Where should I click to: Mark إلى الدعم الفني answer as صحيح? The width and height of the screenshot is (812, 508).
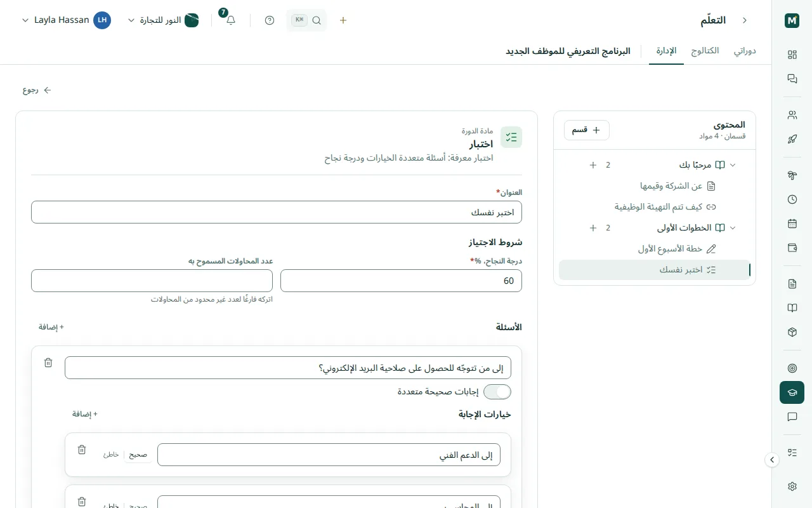tap(138, 455)
